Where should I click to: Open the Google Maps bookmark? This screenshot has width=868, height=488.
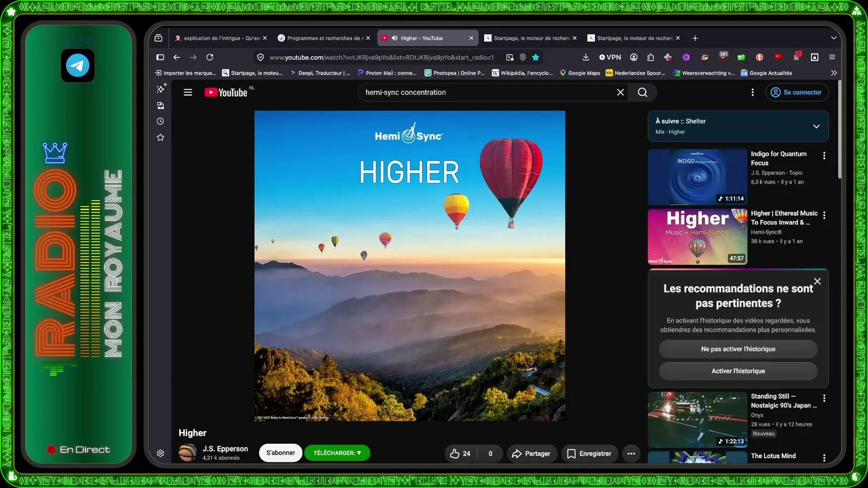click(580, 73)
